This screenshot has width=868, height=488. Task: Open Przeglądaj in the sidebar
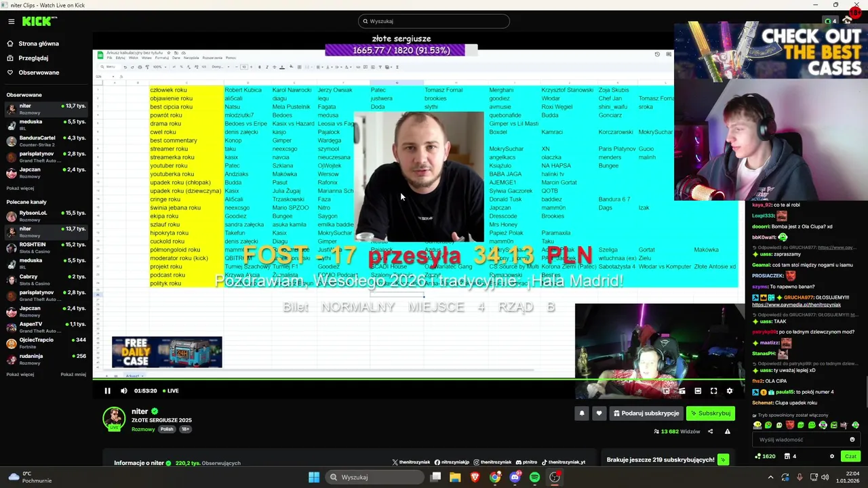pos(33,58)
